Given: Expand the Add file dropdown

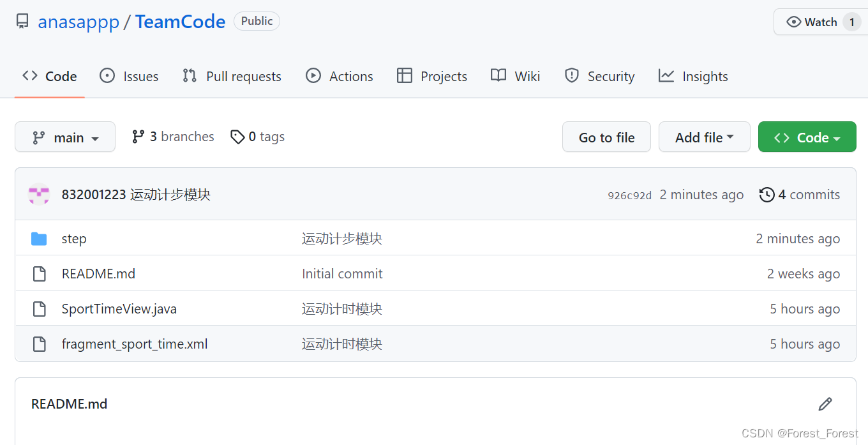Looking at the screenshot, I should tap(705, 137).
